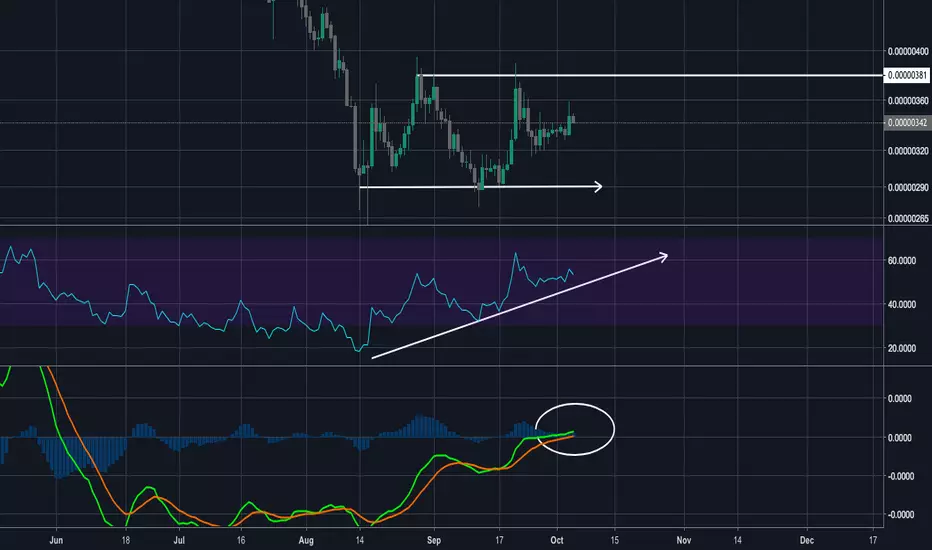The height and width of the screenshot is (550, 932).
Task: Click the current price label 0.00000342
Action: point(907,122)
